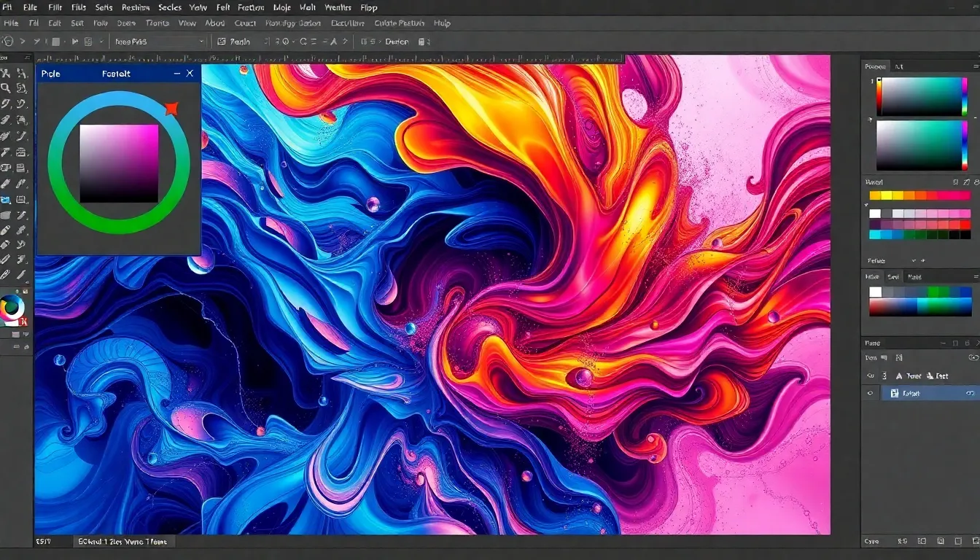Click the 'Faalin' button in the options bar
Viewport: 980px width, 560px height.
coord(236,42)
